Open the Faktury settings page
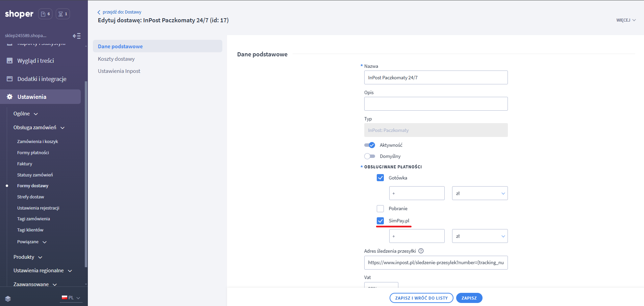The width and height of the screenshot is (644, 306). click(x=25, y=164)
